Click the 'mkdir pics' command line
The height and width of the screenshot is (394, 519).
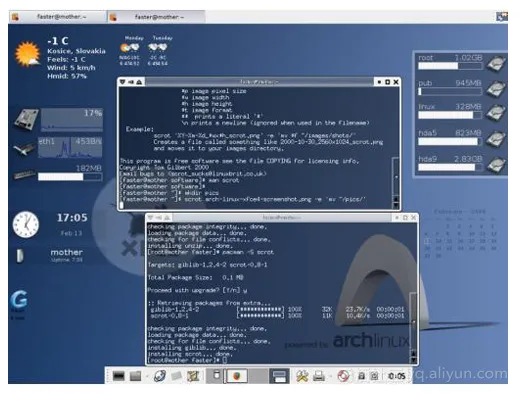pos(169,193)
